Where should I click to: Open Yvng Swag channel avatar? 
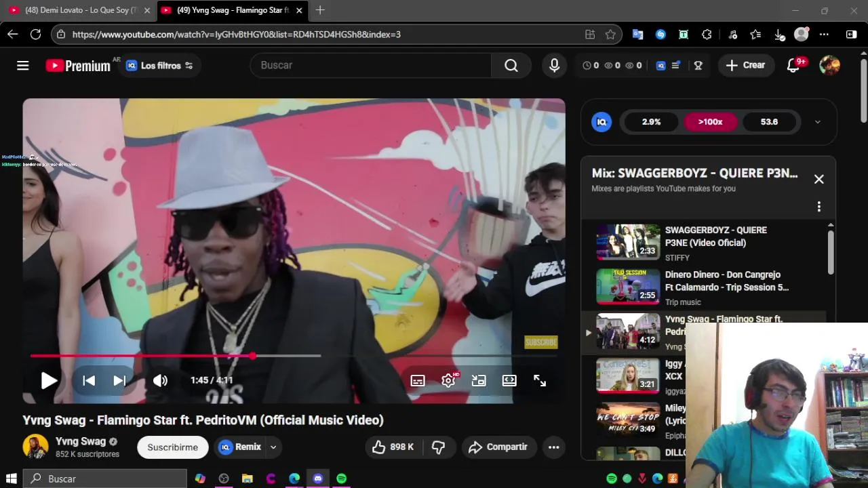pyautogui.click(x=35, y=447)
